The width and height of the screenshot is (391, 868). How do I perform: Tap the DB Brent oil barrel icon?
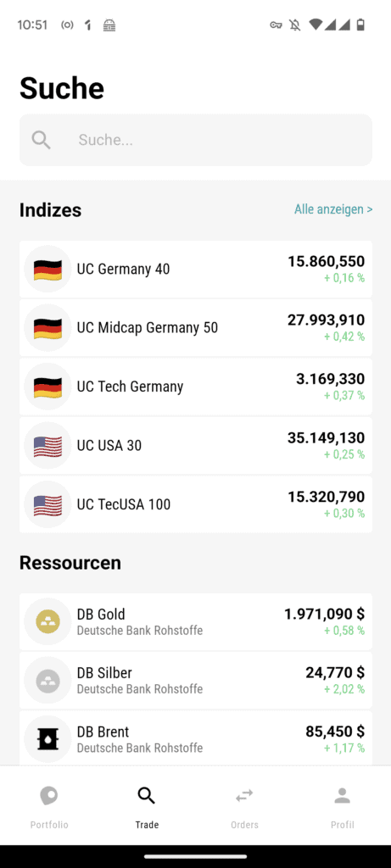47,739
